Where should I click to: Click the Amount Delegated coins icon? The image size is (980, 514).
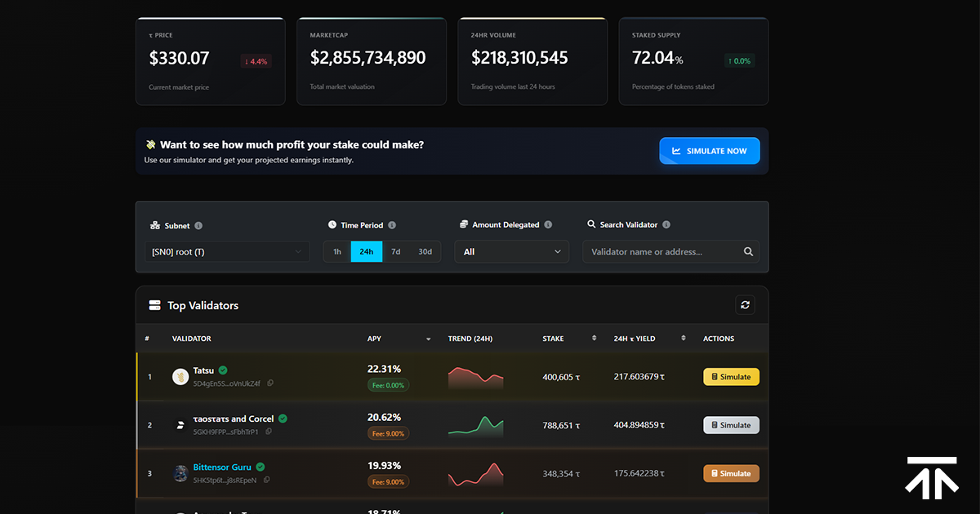(x=464, y=225)
